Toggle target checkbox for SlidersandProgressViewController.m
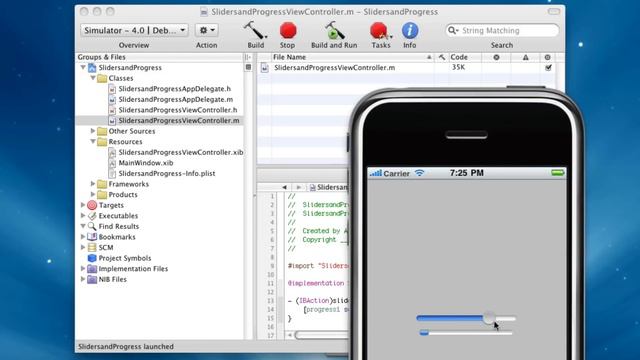 tap(548, 67)
